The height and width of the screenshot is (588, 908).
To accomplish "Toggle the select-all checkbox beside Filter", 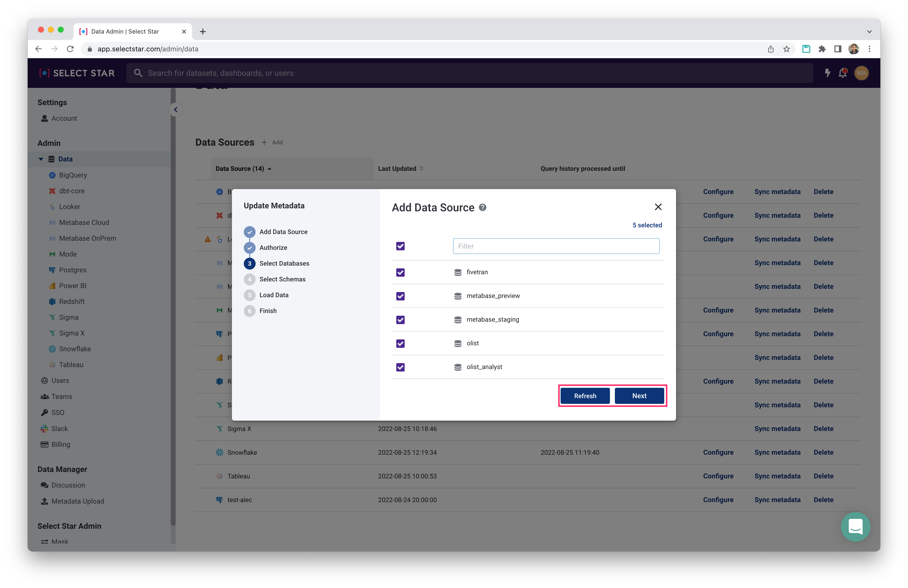I will [x=400, y=246].
